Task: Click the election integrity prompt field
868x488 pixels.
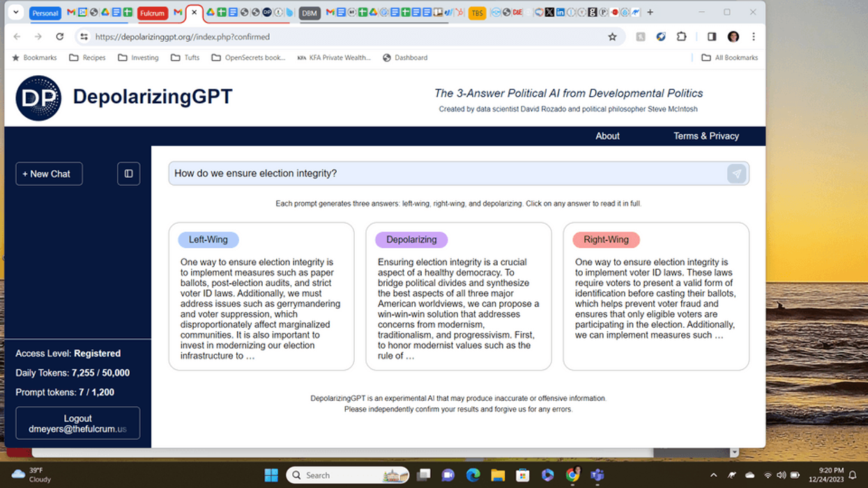Action: [x=446, y=174]
